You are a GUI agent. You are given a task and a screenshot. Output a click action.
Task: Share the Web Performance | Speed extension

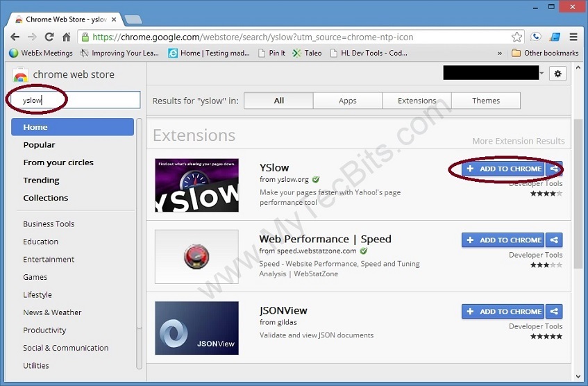coord(554,240)
